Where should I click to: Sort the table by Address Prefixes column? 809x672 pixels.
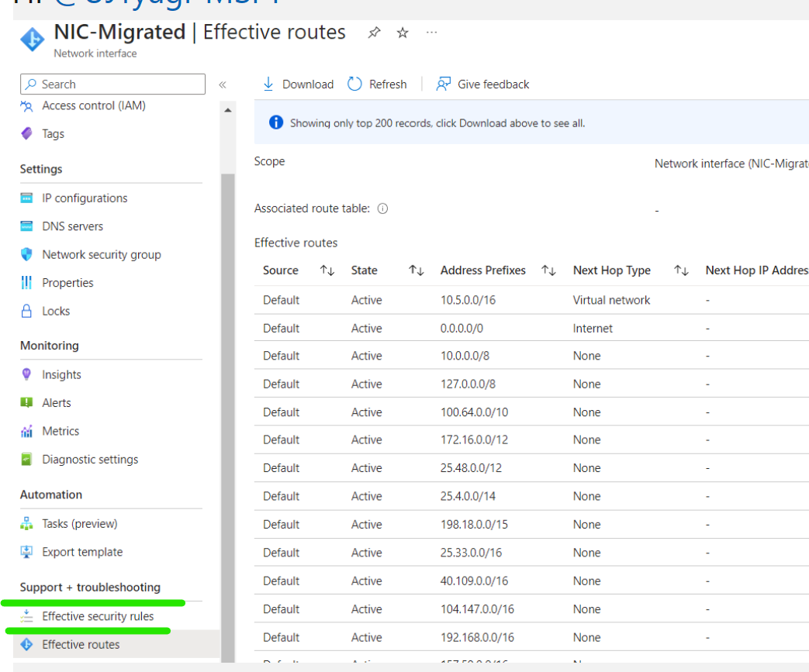[548, 271]
